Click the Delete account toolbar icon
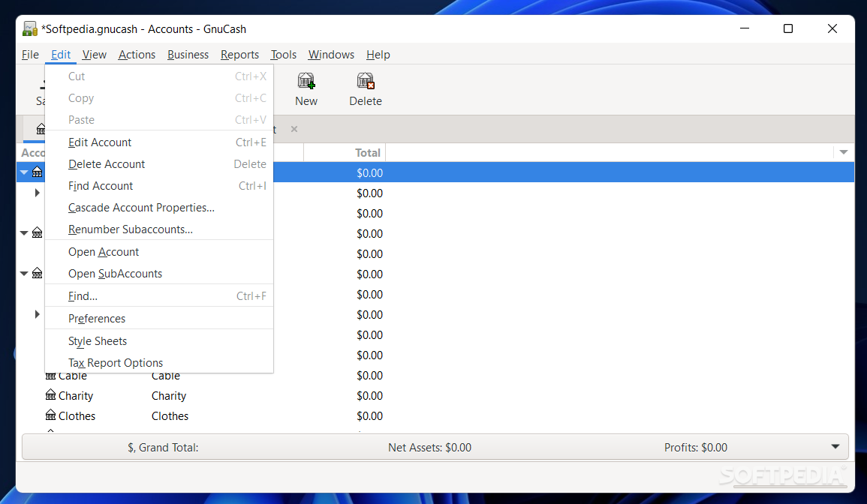867x504 pixels. pyautogui.click(x=365, y=81)
